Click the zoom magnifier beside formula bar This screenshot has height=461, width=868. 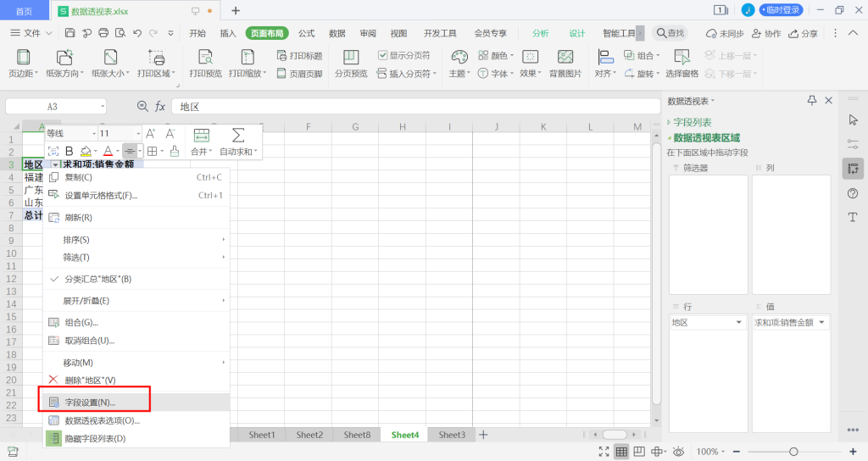[142, 106]
